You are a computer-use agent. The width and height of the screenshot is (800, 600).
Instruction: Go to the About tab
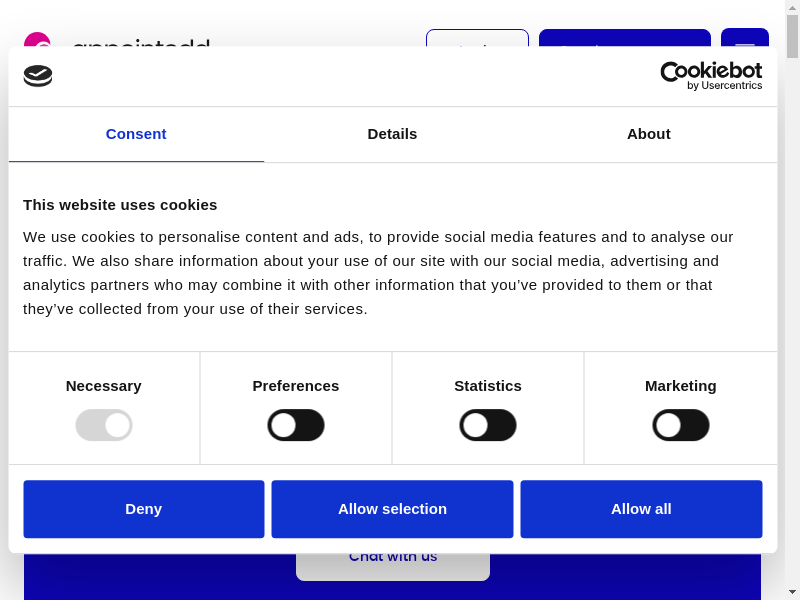coord(649,134)
